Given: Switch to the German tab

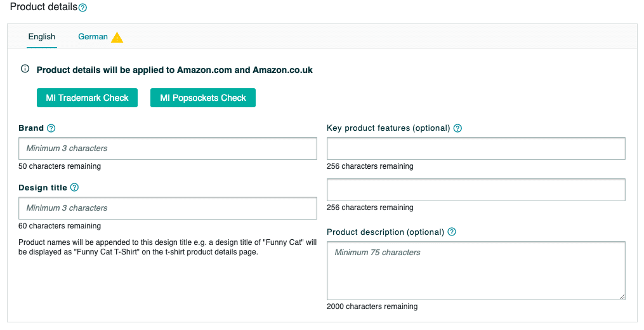Looking at the screenshot, I should click(x=93, y=37).
